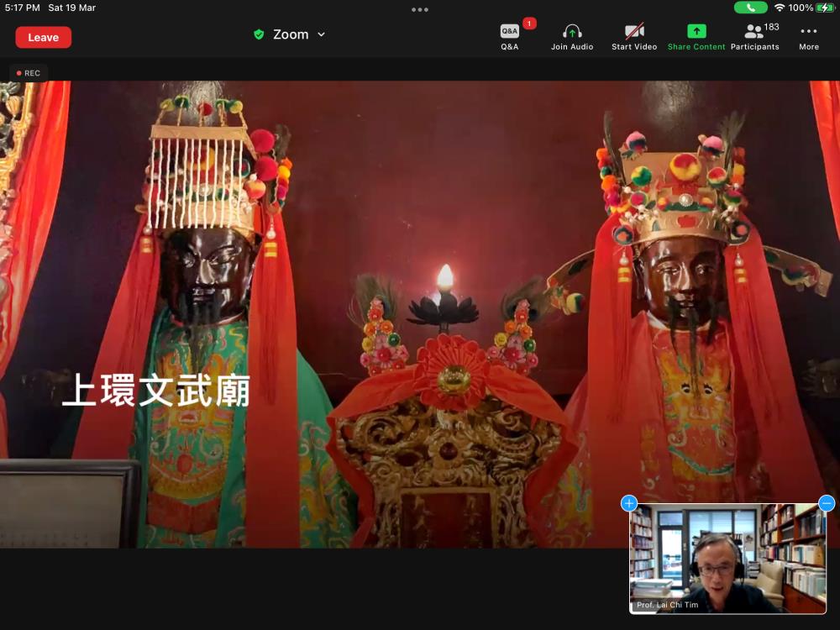Viewport: 840px width, 630px height.
Task: Open the Participants list
Action: tap(755, 37)
